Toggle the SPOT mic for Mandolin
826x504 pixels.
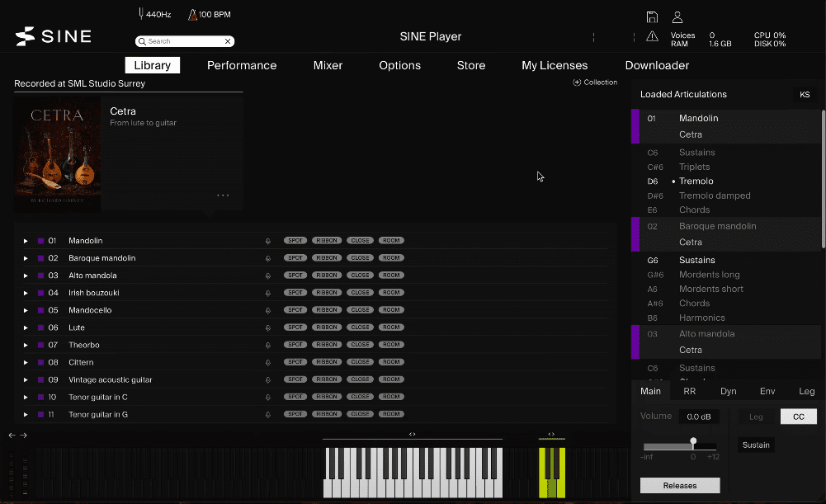tap(295, 241)
